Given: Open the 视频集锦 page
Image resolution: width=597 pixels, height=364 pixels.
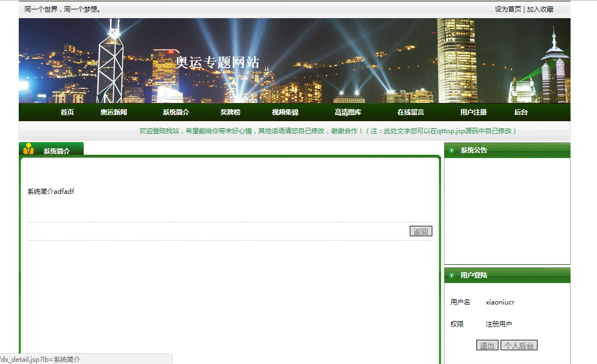Looking at the screenshot, I should 285,112.
